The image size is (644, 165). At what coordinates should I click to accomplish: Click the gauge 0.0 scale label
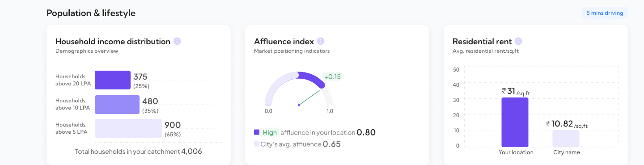[x=268, y=111]
